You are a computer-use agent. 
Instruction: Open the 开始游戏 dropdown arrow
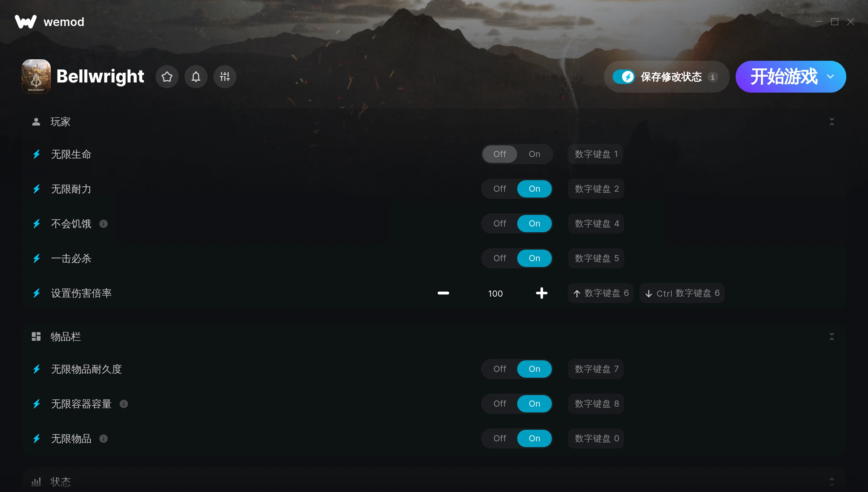coord(831,77)
